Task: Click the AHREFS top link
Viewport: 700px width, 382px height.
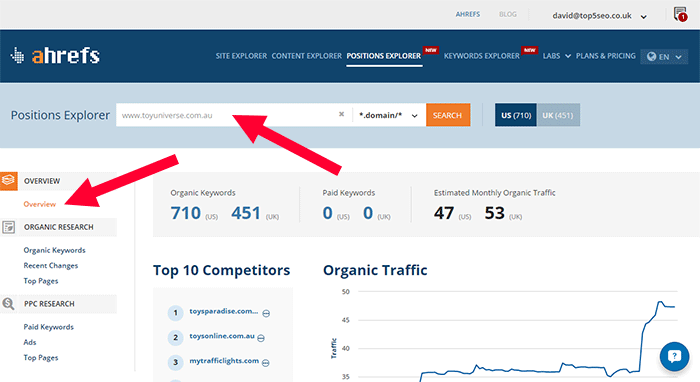Action: [467, 14]
